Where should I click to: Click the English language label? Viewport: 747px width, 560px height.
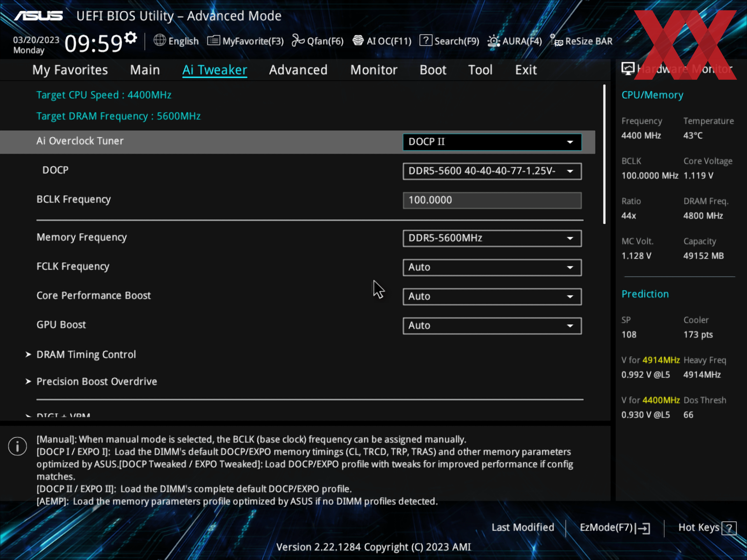(183, 41)
